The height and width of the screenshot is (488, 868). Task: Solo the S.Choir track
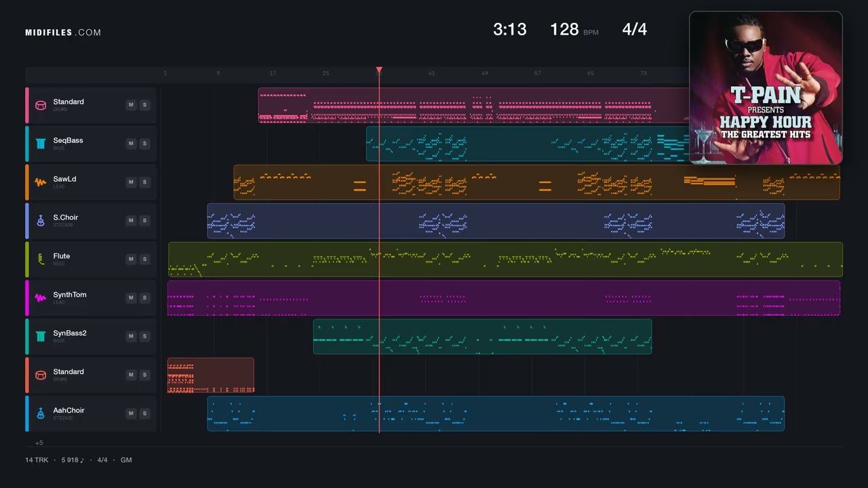tap(144, 220)
